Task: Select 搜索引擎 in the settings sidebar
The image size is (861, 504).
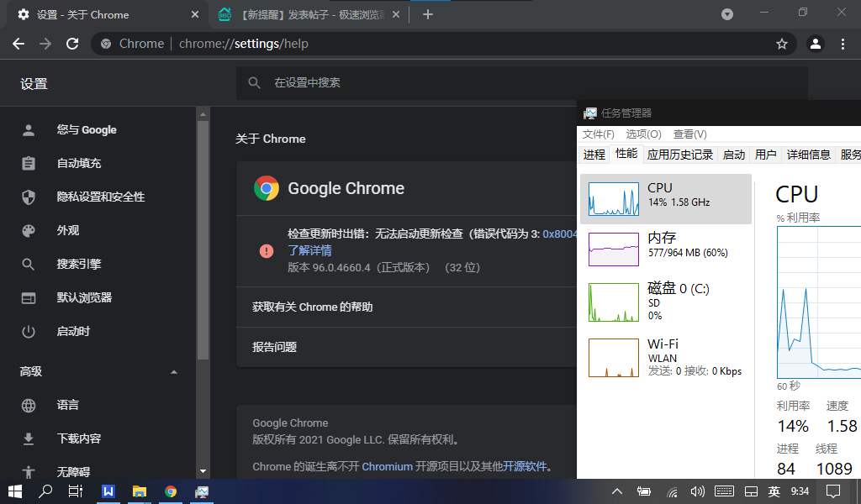Action: coord(79,265)
